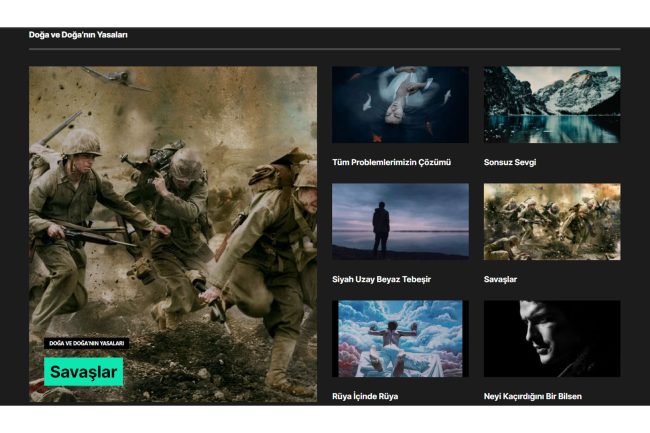The image size is (650, 433).
Task: Click the divider line beneath section heading
Action: point(324,49)
